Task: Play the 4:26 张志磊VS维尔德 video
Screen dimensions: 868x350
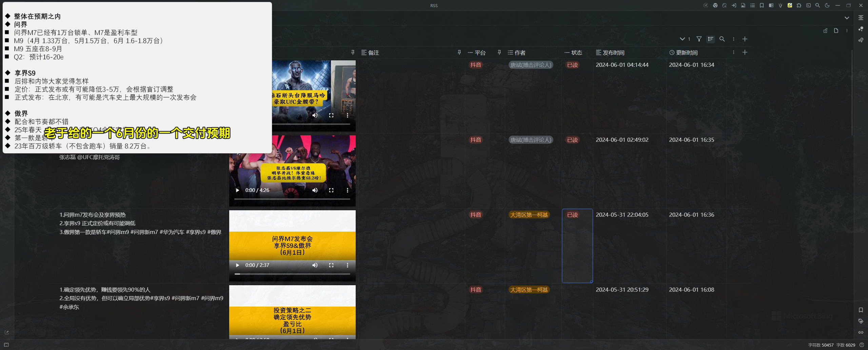Action: pyautogui.click(x=237, y=190)
